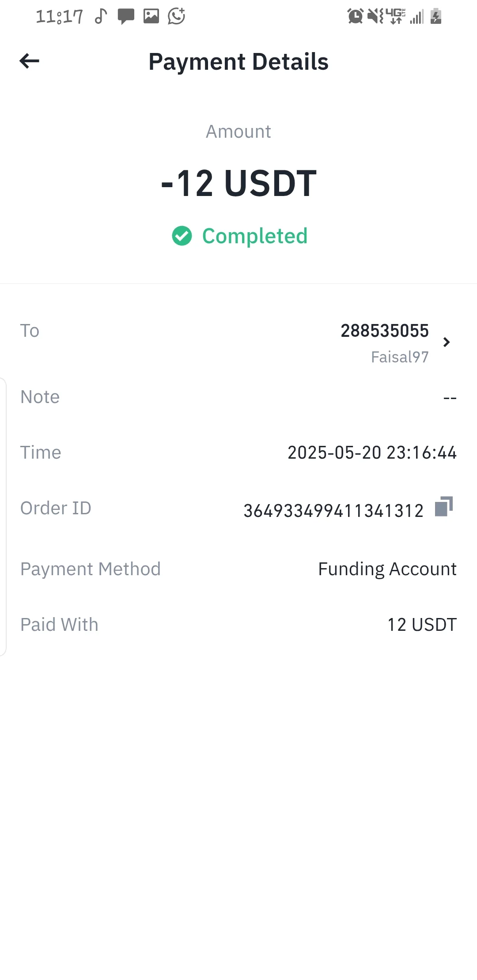Tap the battery charging icon
The height and width of the screenshot is (980, 477).
tap(436, 16)
